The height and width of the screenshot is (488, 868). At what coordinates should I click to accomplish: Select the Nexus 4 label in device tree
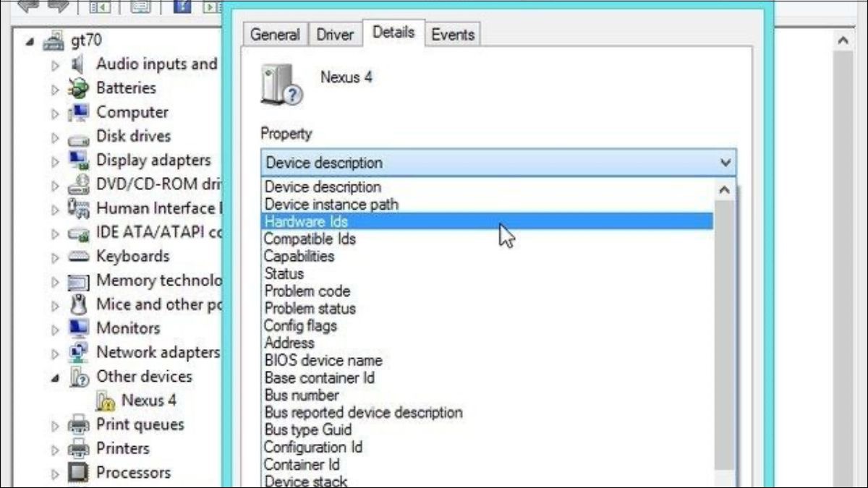tap(149, 400)
